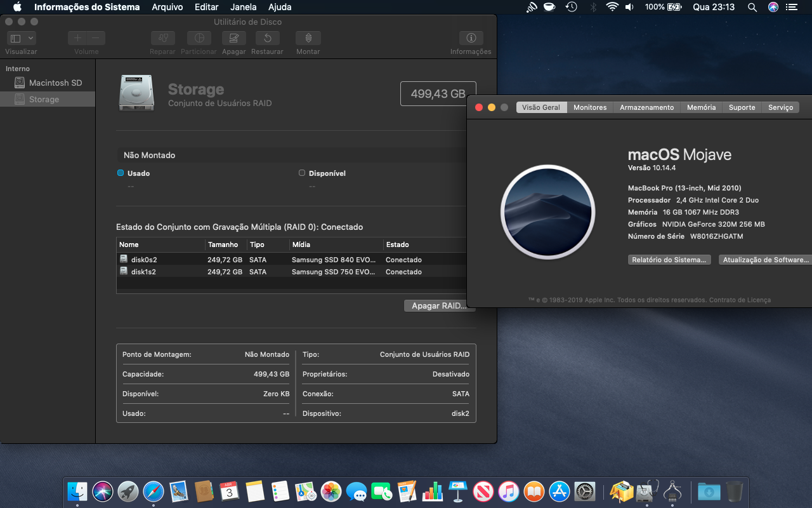The height and width of the screenshot is (508, 812).
Task: Click the Montar mount toolbar icon
Action: (x=308, y=39)
